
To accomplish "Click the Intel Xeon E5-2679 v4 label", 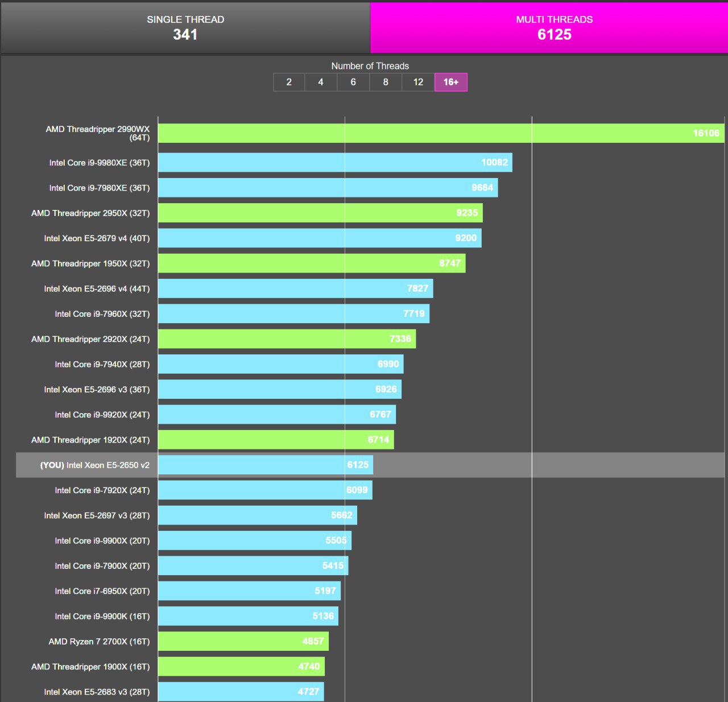I will pyautogui.click(x=97, y=238).
